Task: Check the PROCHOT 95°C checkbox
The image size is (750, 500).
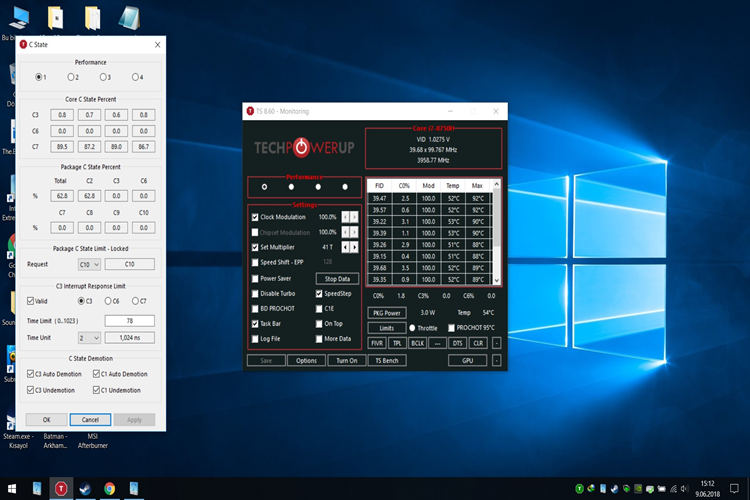Action: coord(451,328)
